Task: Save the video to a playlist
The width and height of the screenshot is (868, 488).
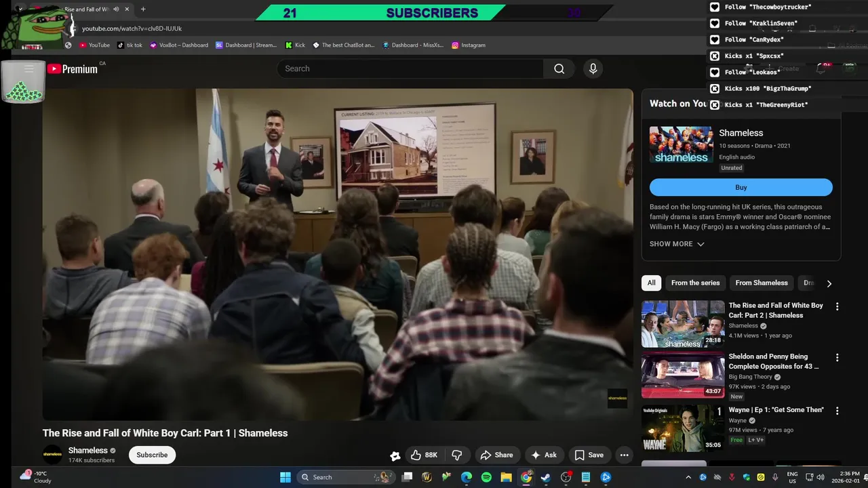Action: (x=589, y=455)
